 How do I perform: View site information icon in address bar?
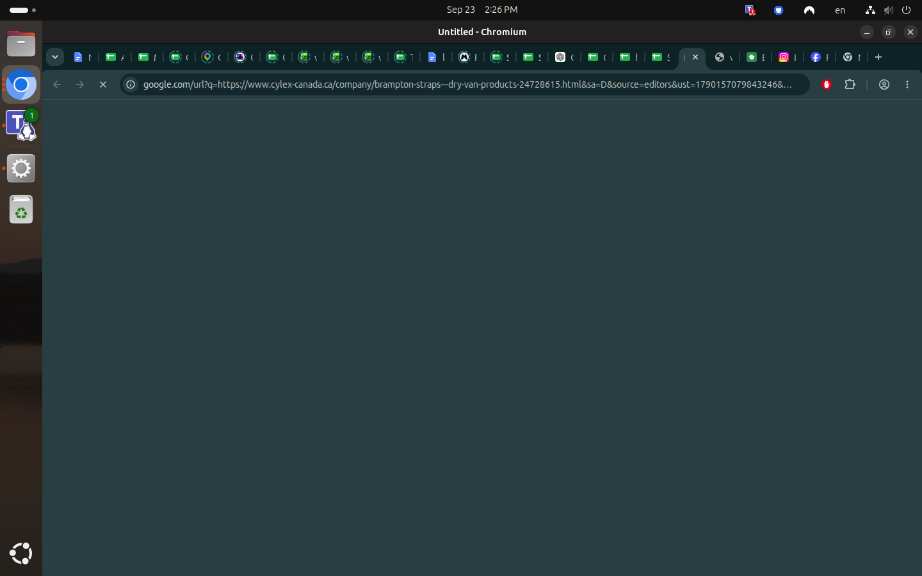[131, 85]
